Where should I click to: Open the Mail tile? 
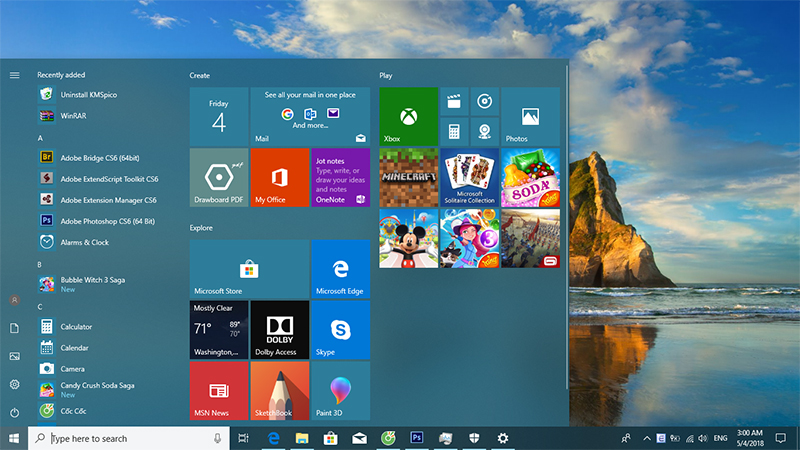point(310,116)
